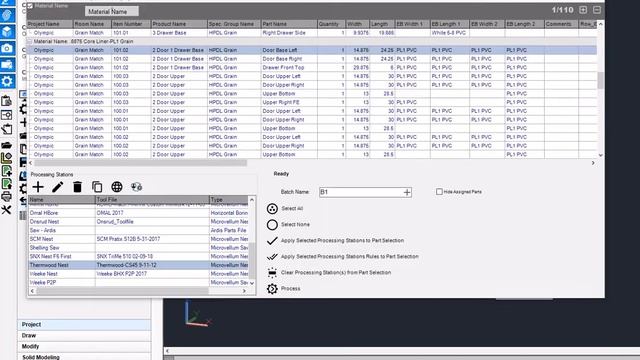This screenshot has height=360, width=640.
Task: Click the clipboard paste icon in left toolbar
Action: (7, 101)
